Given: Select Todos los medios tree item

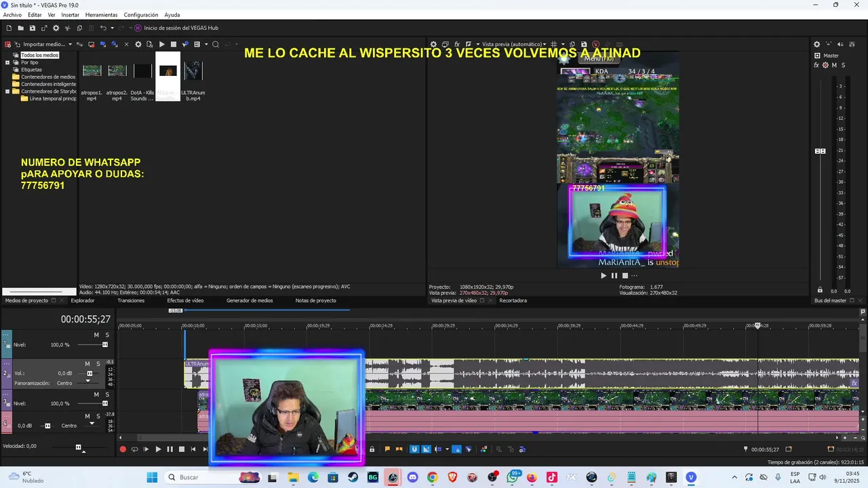Looking at the screenshot, I should point(39,55).
